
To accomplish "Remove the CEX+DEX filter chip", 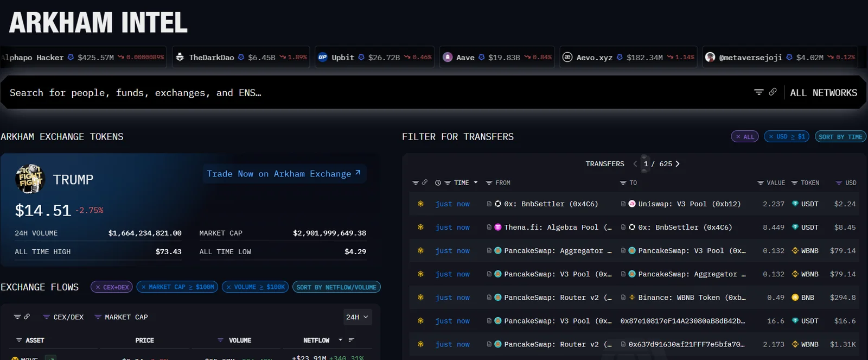I will [x=112, y=287].
